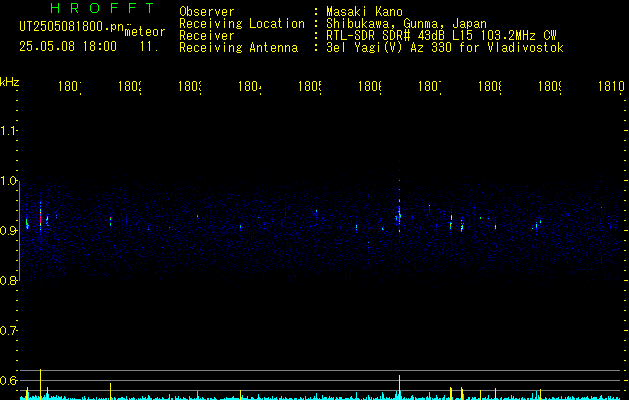Click the 1.0 frequency axis label
629x400 pixels.
tap(8, 181)
